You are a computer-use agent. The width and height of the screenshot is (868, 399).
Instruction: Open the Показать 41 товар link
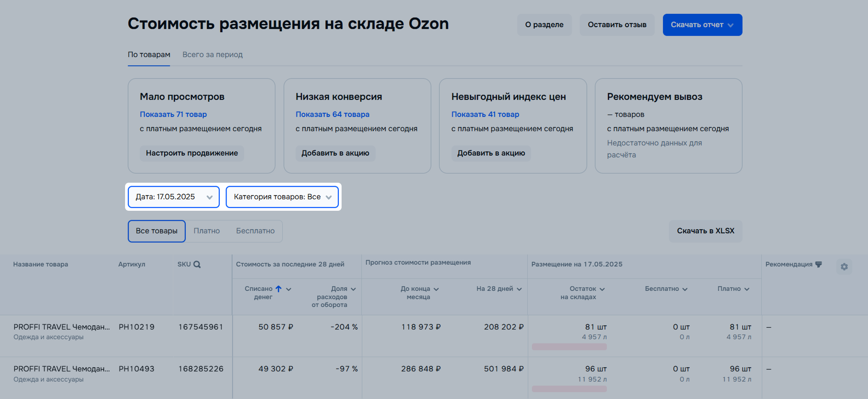point(485,114)
